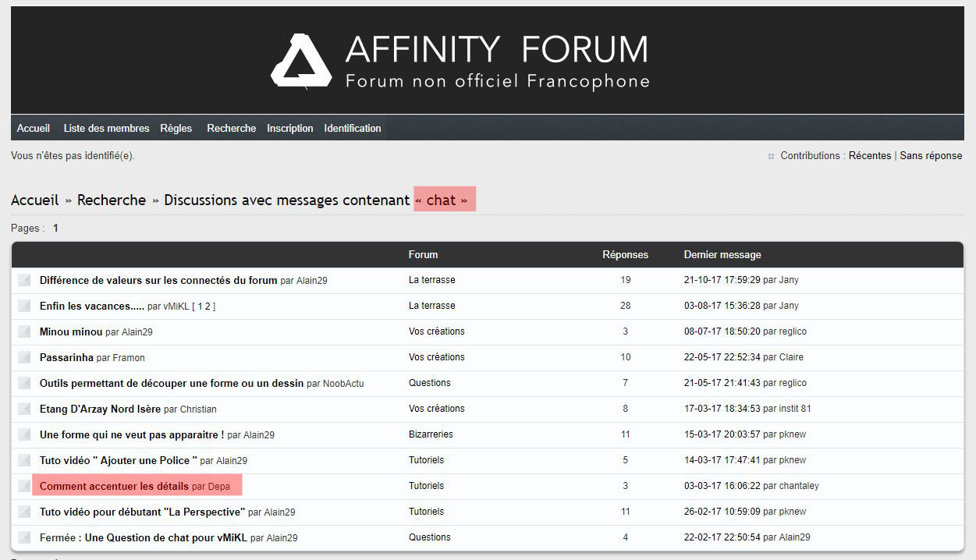Show Sans réponse contributions
Viewport: 976px width, 560px height.
tap(931, 155)
